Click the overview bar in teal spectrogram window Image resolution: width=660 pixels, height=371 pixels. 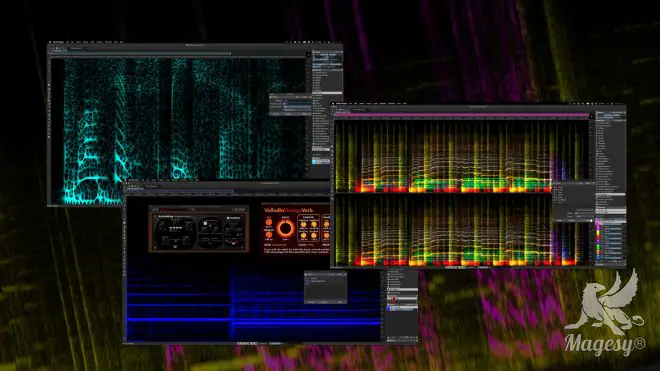pyautogui.click(x=141, y=53)
